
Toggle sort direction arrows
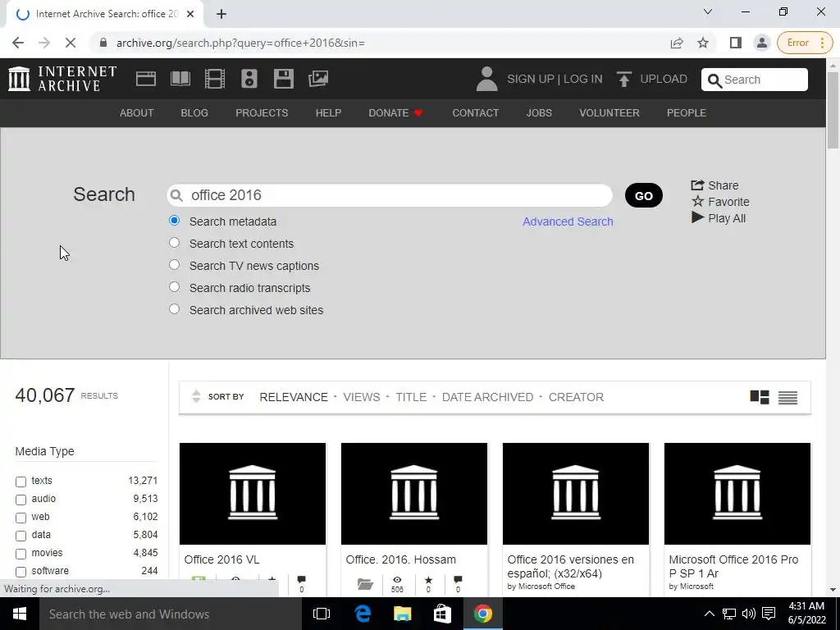(x=196, y=396)
